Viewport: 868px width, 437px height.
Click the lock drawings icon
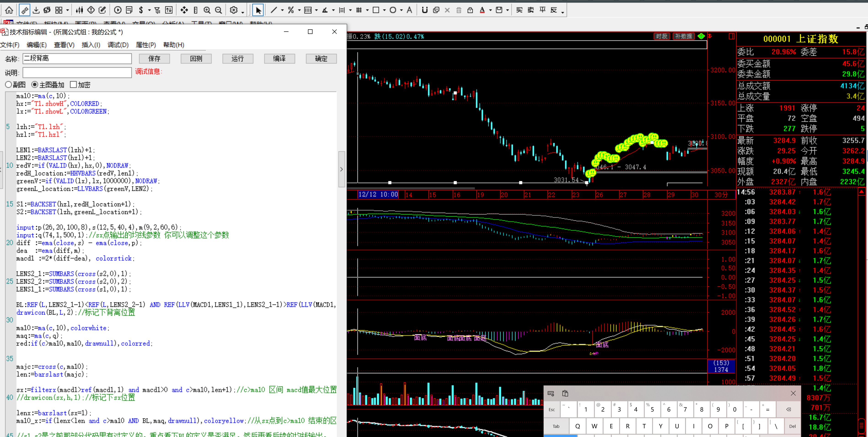pyautogui.click(x=470, y=10)
